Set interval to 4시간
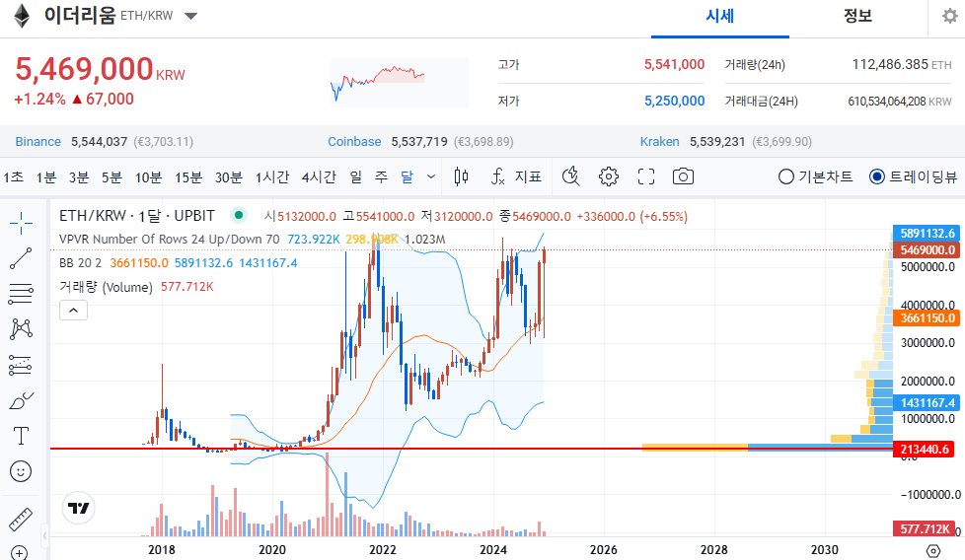 [x=319, y=177]
